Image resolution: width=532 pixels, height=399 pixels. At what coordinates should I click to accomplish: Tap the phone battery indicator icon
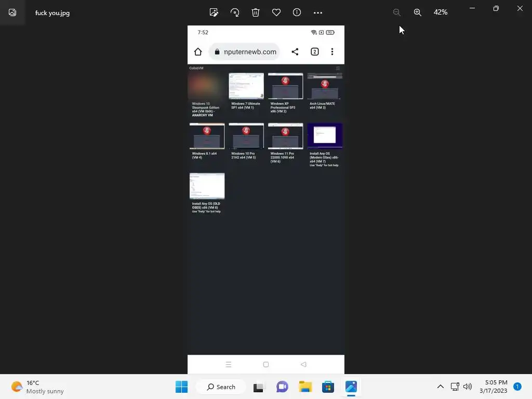pos(330,33)
